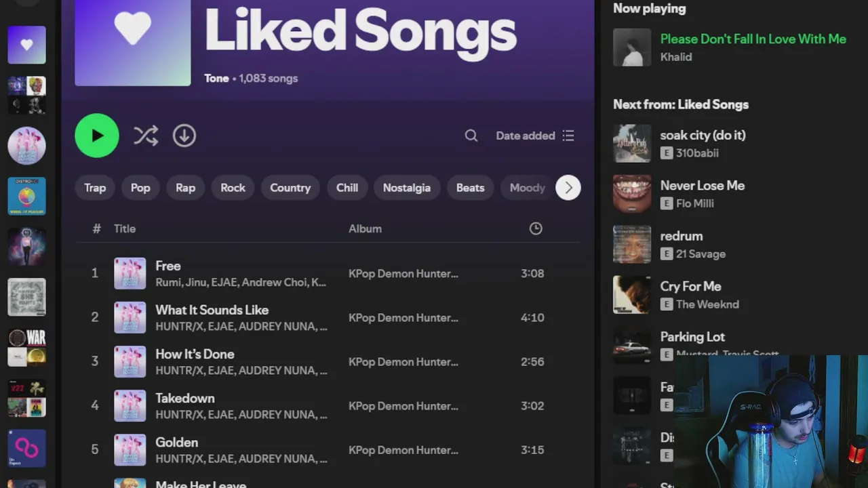Open the four-cover collage playlist in sidebar
The image size is (868, 488).
pyautogui.click(x=26, y=95)
